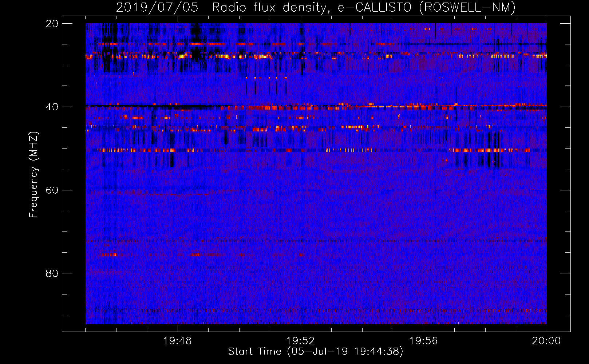Click the 40 frequency tick label

[52, 107]
